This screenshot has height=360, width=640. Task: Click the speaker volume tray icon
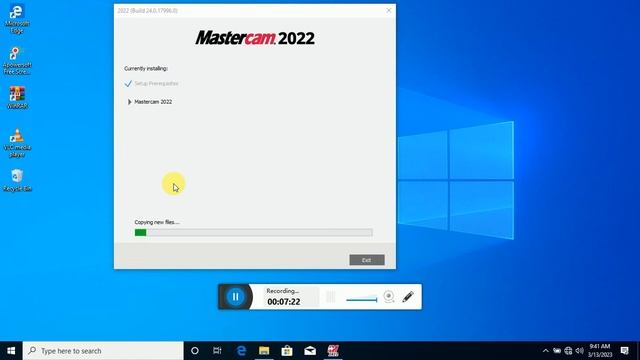(579, 351)
